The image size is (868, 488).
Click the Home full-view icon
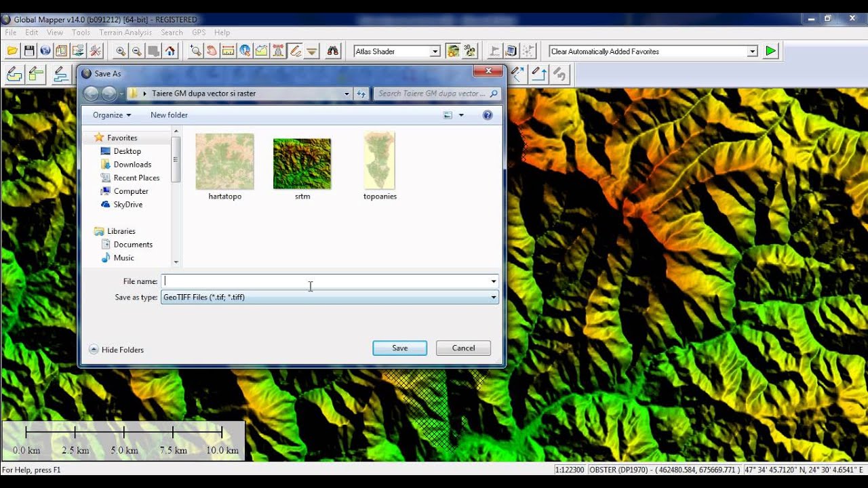(170, 51)
